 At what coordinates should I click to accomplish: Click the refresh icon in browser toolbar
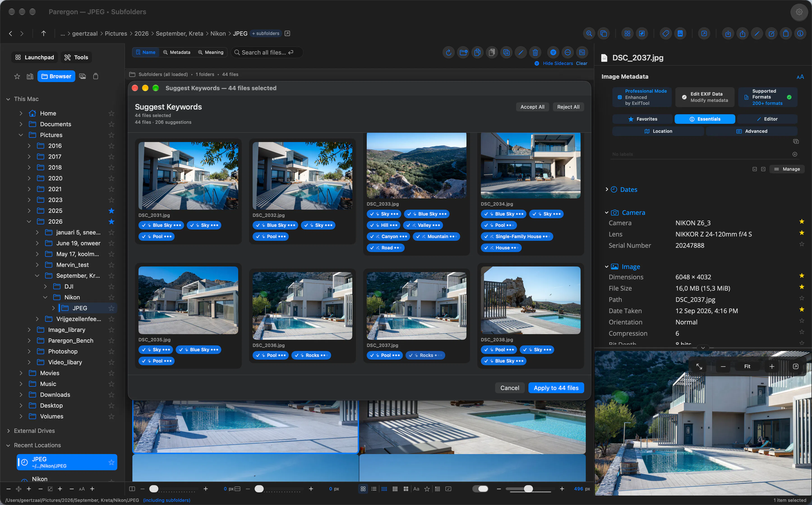[448, 53]
